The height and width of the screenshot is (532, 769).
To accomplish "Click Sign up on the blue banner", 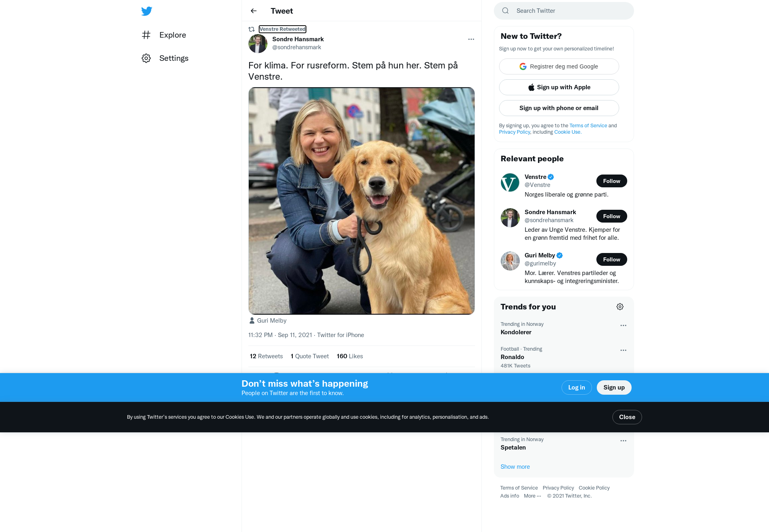I will pyautogui.click(x=614, y=387).
